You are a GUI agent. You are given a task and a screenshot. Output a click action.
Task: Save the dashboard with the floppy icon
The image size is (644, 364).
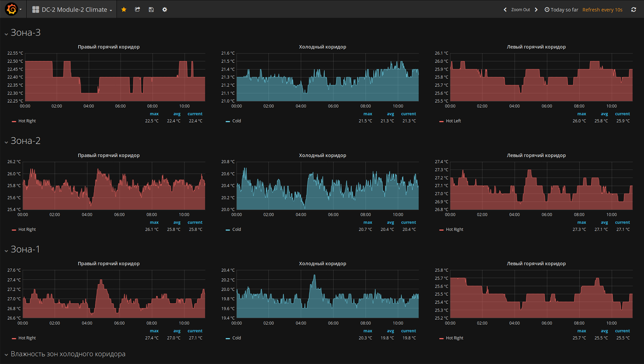tap(151, 10)
